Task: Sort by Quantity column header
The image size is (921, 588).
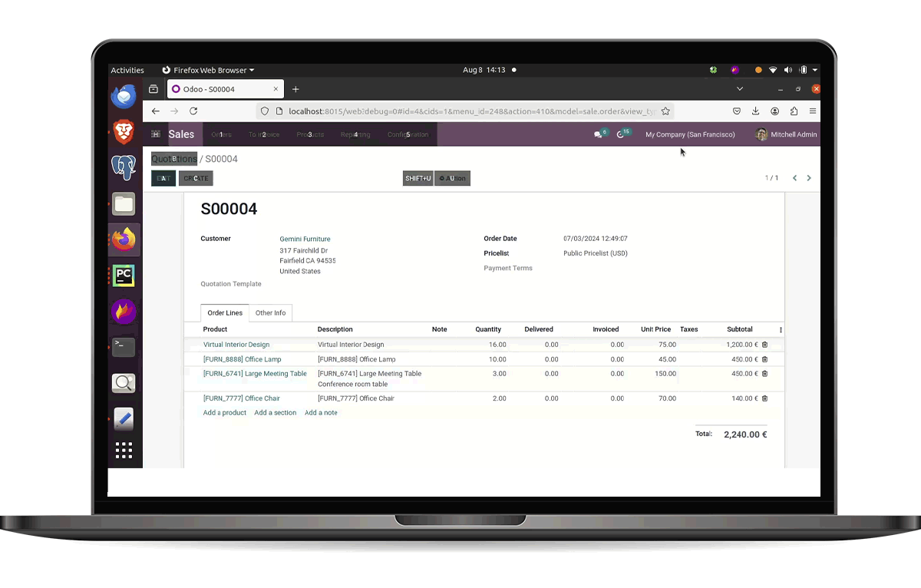Action: pos(488,329)
